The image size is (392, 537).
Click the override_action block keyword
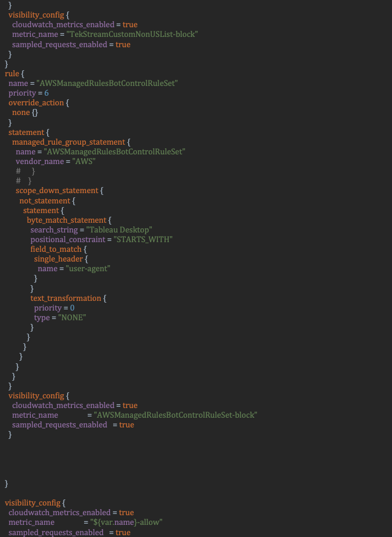pyautogui.click(x=36, y=103)
